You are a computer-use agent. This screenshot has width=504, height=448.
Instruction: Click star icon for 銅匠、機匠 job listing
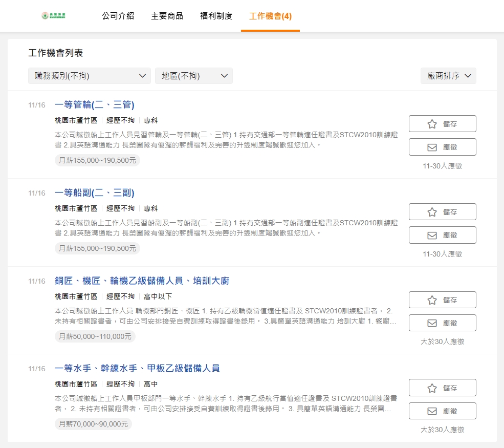432,300
